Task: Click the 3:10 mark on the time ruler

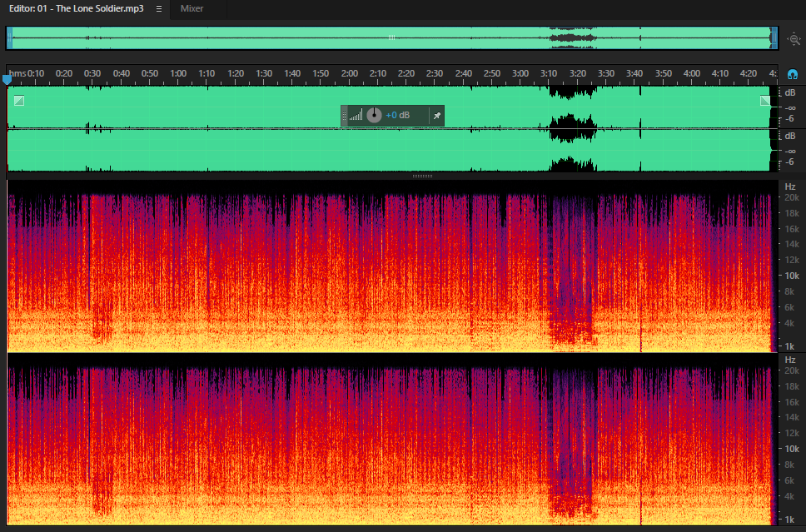Action: [x=549, y=73]
